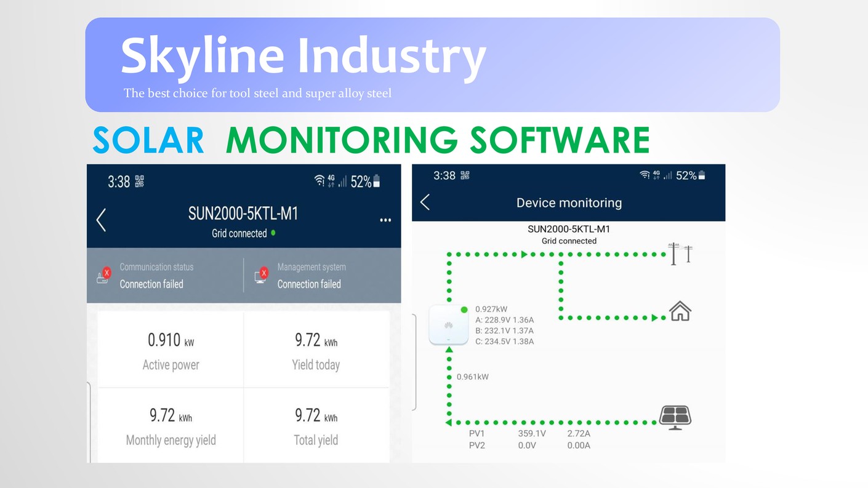Tap the Management system monitor icon
Screen dimensions: 868x488
coord(262,275)
